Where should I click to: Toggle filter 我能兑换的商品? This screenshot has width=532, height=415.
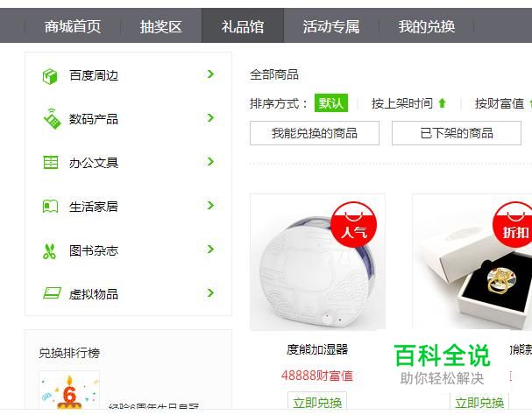click(x=315, y=133)
